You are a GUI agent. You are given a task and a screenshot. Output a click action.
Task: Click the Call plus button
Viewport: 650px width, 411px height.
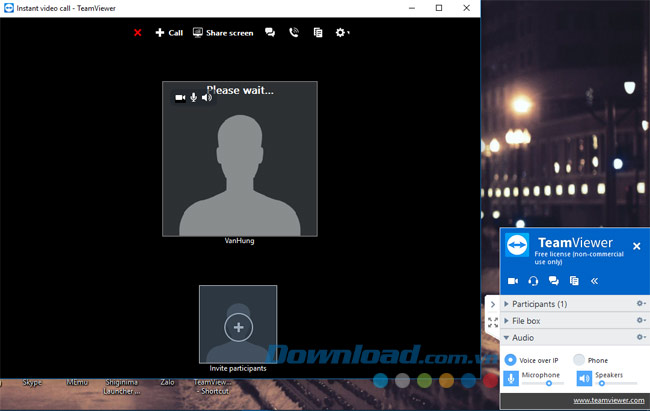(x=169, y=33)
